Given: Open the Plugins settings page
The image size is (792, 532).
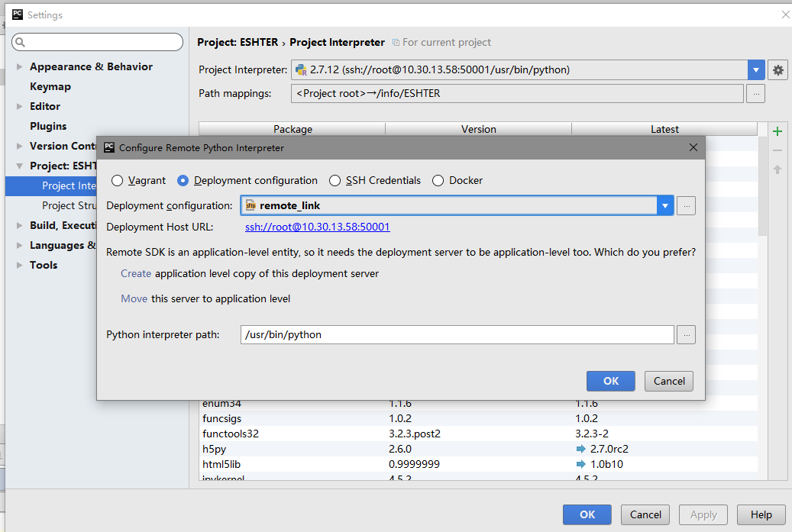Looking at the screenshot, I should tap(48, 126).
